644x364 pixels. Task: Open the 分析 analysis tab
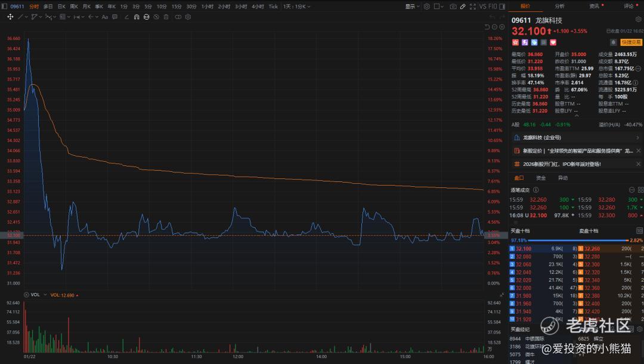click(559, 6)
